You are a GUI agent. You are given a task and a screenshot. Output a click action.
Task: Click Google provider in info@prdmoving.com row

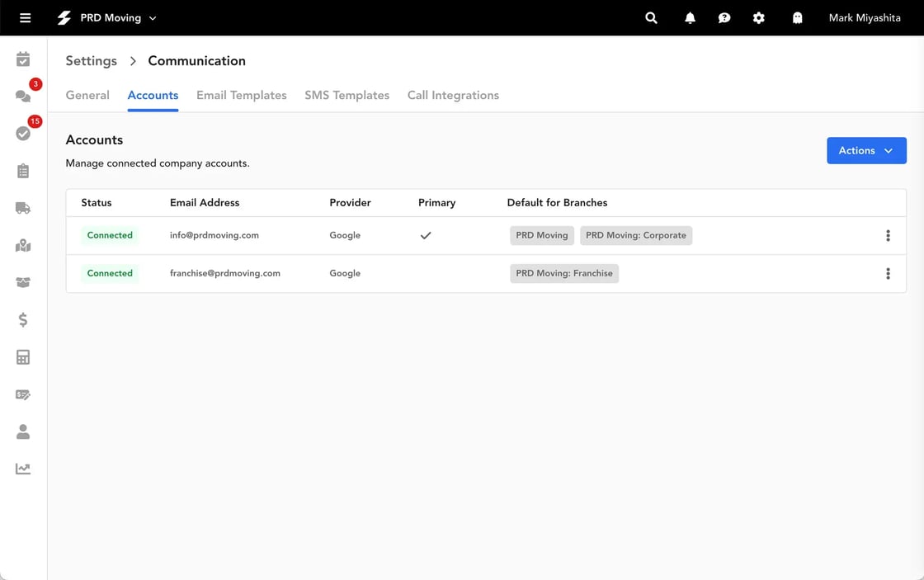345,235
